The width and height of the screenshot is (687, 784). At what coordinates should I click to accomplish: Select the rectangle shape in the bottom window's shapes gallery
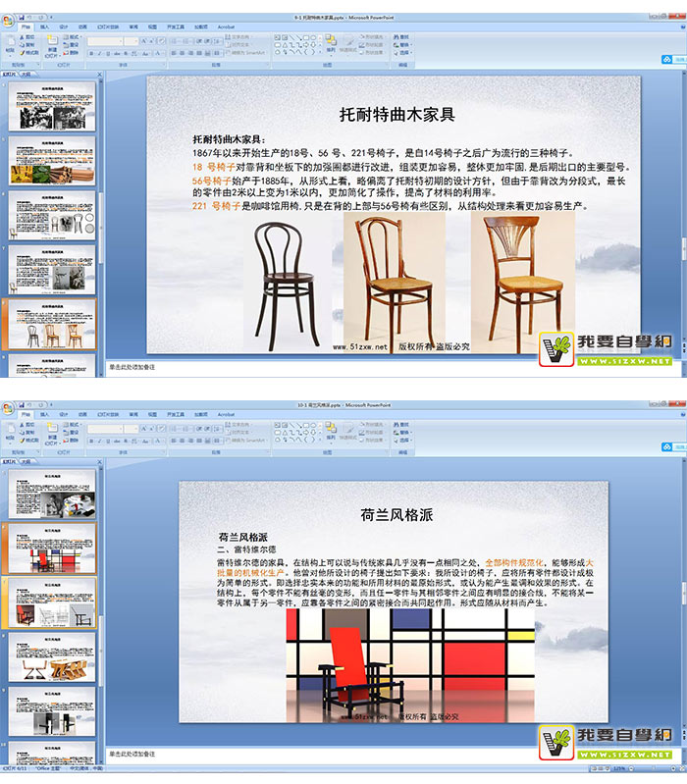pyautogui.click(x=306, y=425)
